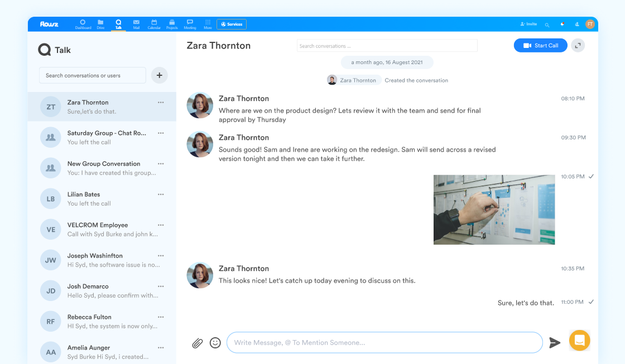Click the attachment paperclip icon near the message box

pyautogui.click(x=197, y=342)
